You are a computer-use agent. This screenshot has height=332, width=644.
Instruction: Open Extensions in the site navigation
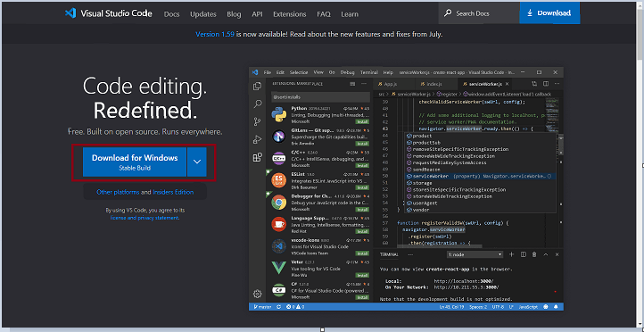click(x=290, y=14)
